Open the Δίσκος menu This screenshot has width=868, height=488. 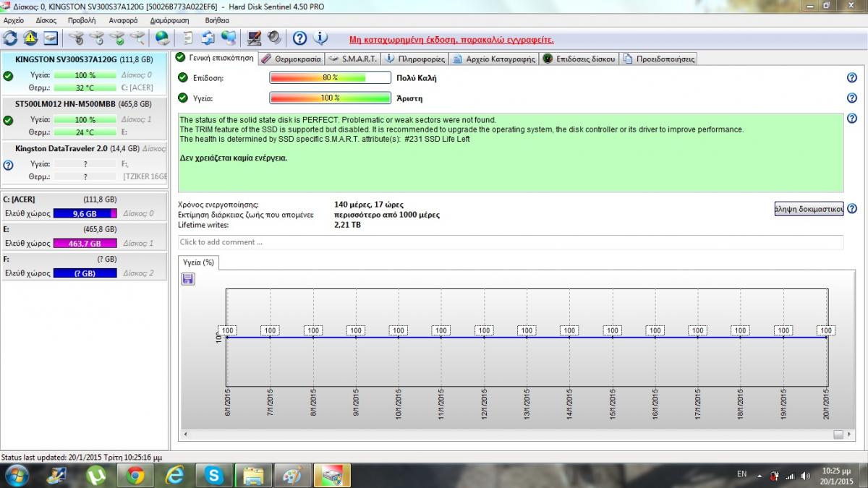coord(46,20)
